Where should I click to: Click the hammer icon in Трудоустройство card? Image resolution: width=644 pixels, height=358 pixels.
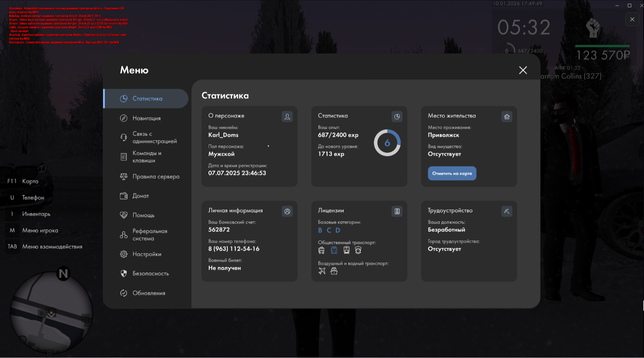(x=507, y=211)
